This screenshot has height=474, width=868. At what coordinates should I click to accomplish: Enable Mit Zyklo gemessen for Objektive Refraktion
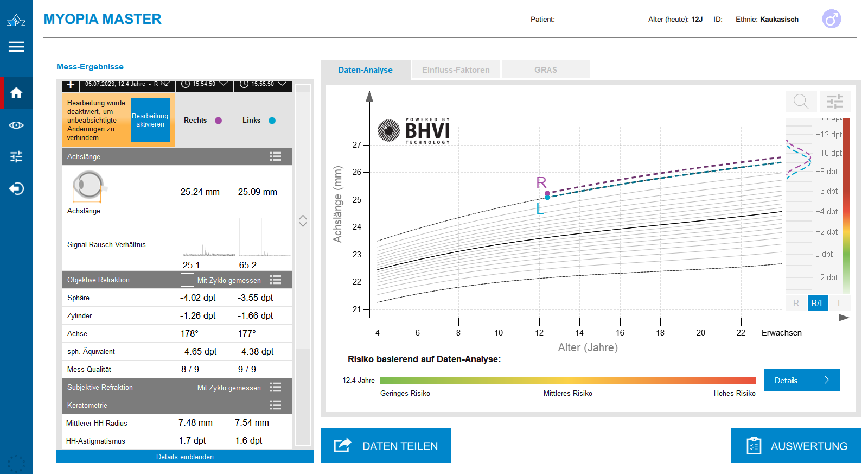pos(187,280)
